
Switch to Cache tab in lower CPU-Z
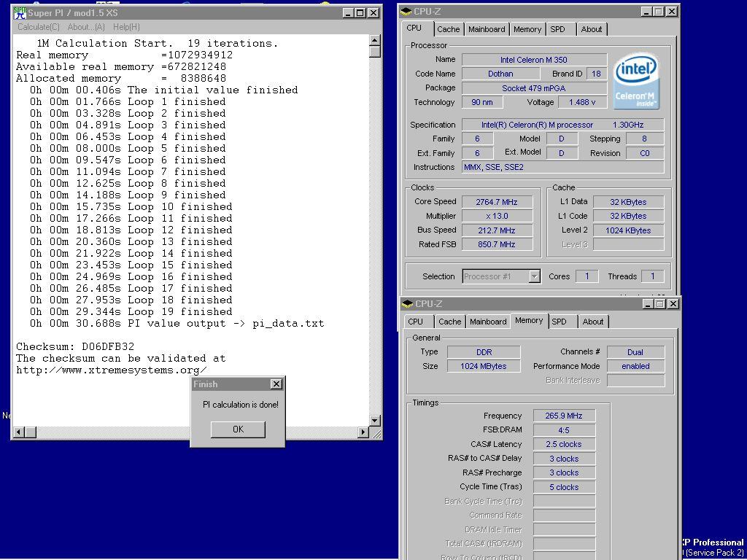449,322
